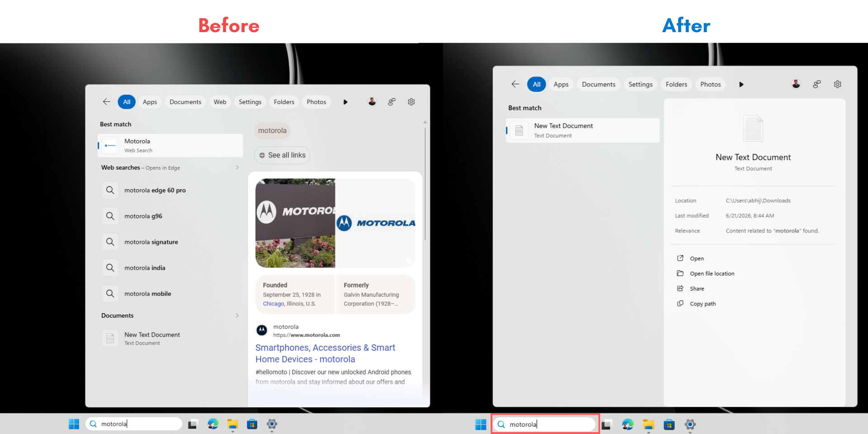868x434 pixels.
Task: Click Copy path action
Action: pyautogui.click(x=696, y=304)
